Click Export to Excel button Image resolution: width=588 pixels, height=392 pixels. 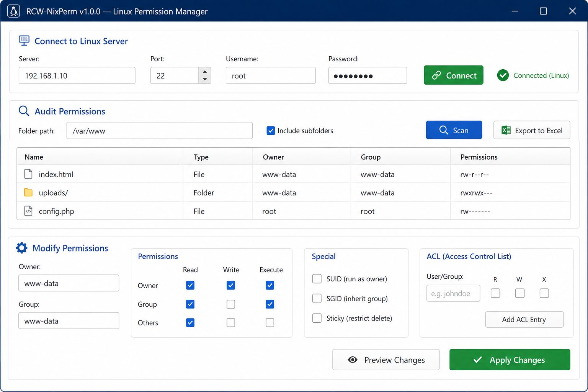[x=532, y=130]
